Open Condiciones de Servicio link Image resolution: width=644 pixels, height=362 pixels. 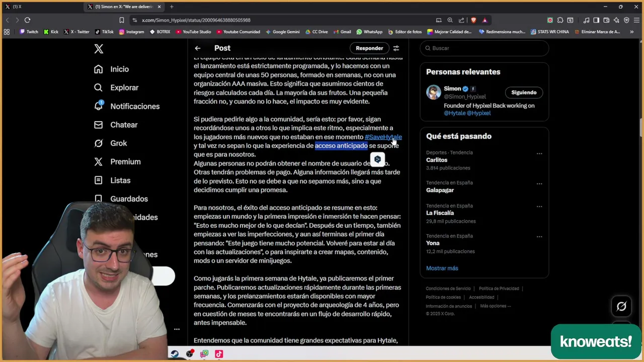click(x=448, y=289)
